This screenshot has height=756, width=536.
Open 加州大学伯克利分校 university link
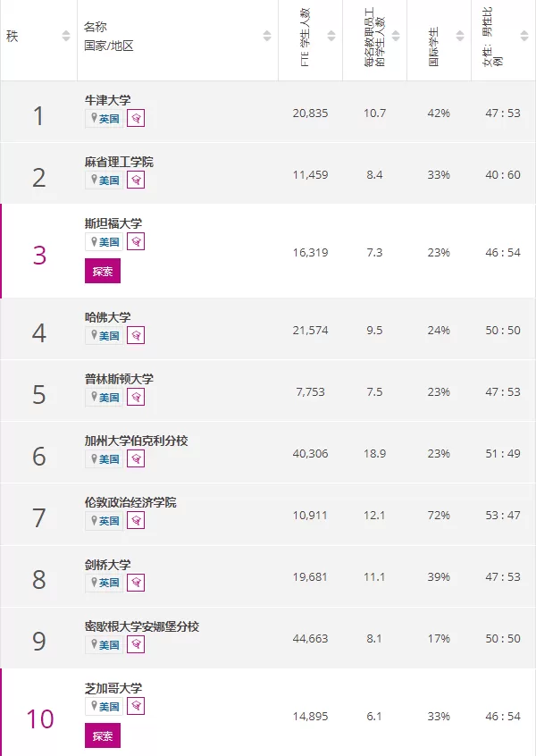tap(137, 441)
